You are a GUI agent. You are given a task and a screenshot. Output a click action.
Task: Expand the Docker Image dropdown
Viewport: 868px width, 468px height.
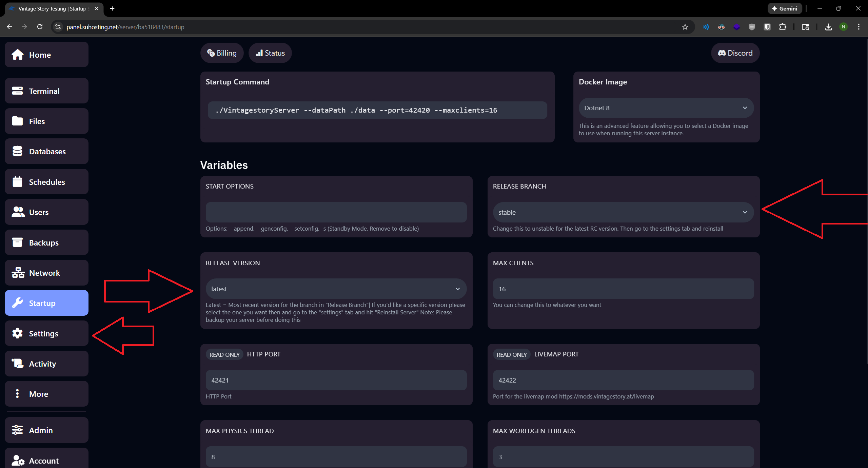point(666,108)
